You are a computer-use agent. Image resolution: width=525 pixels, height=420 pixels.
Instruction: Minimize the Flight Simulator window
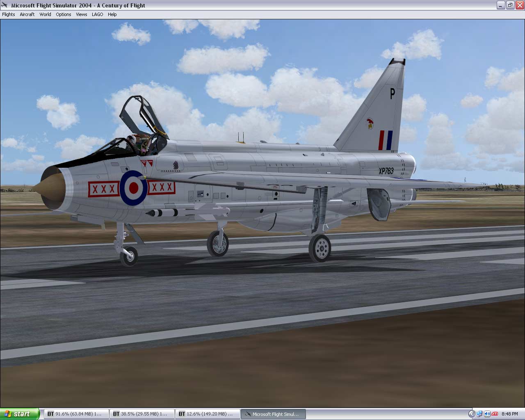pos(501,5)
